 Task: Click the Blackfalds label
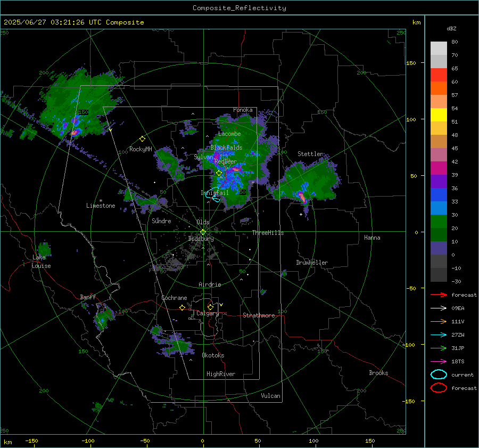pos(226,148)
